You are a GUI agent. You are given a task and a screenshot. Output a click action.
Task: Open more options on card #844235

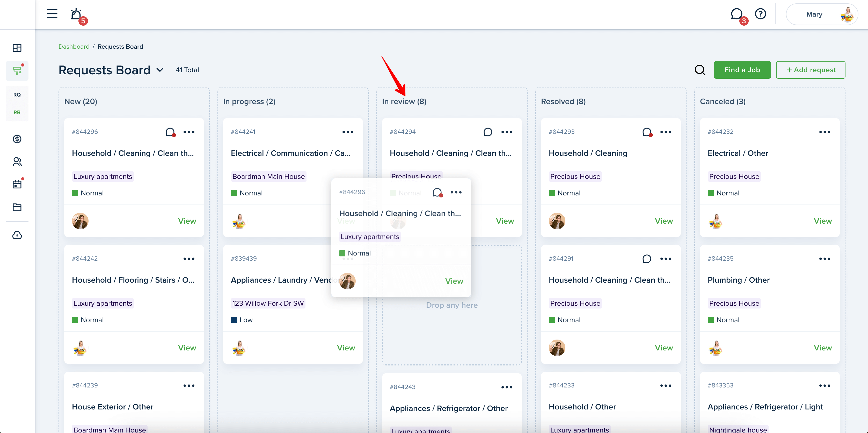pyautogui.click(x=825, y=259)
